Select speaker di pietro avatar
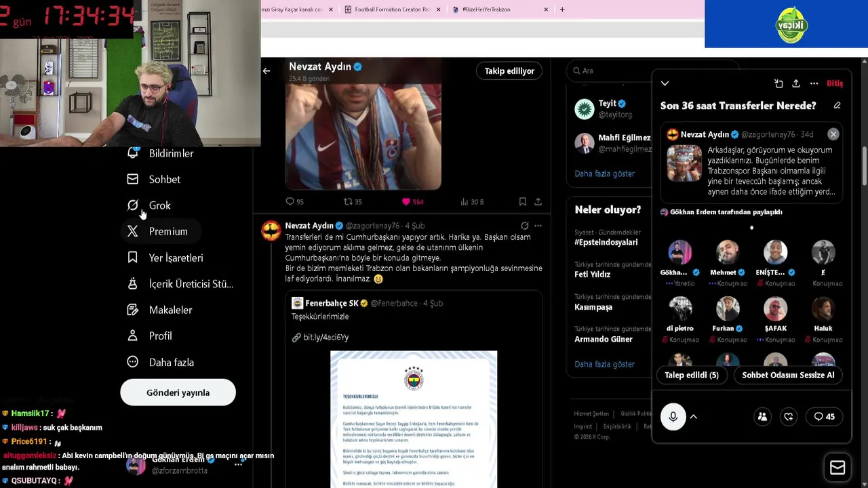Viewport: 868px width, 488px height. click(679, 308)
